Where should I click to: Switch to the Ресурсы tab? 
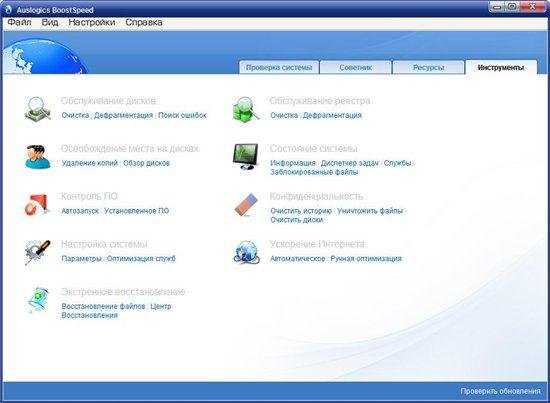tap(428, 67)
